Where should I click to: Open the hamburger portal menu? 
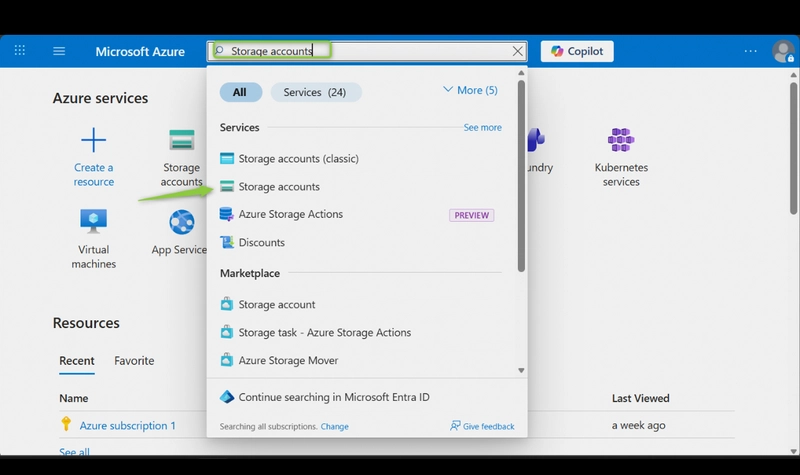(x=59, y=51)
